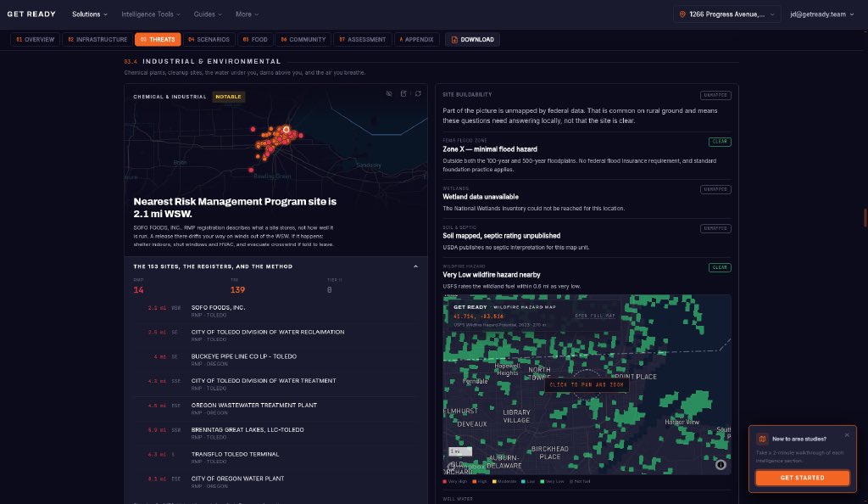Viewport: 868px width, 504px height.
Task: Click the map icon in area studies popup
Action: point(762,439)
